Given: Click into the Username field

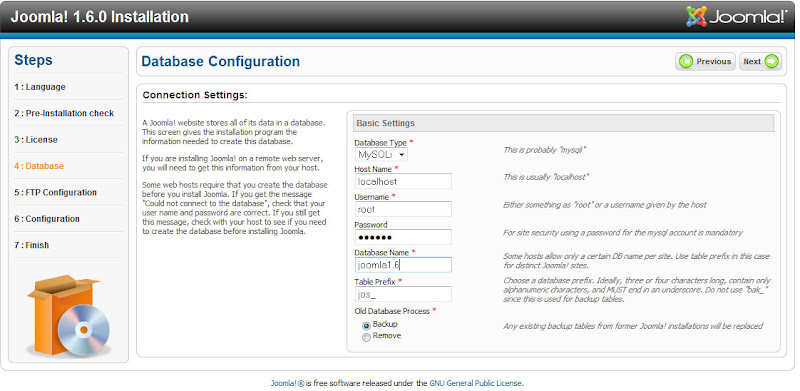Looking at the screenshot, I should tap(403, 209).
